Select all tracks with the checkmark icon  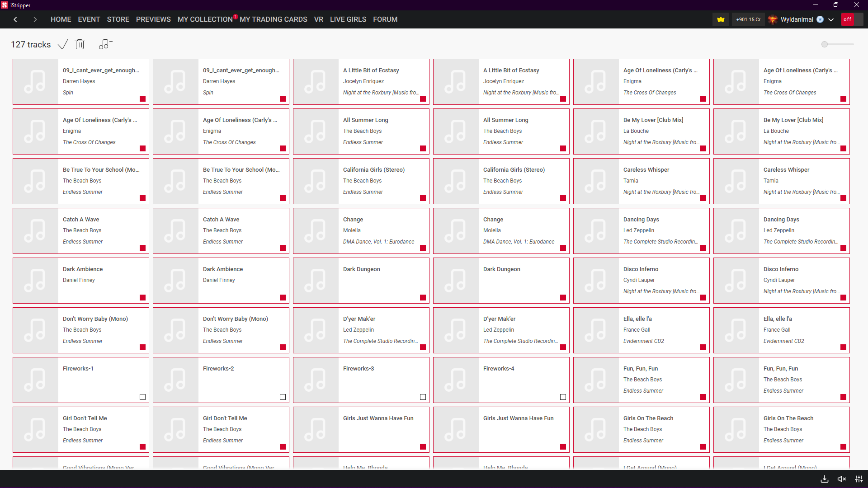pos(63,44)
